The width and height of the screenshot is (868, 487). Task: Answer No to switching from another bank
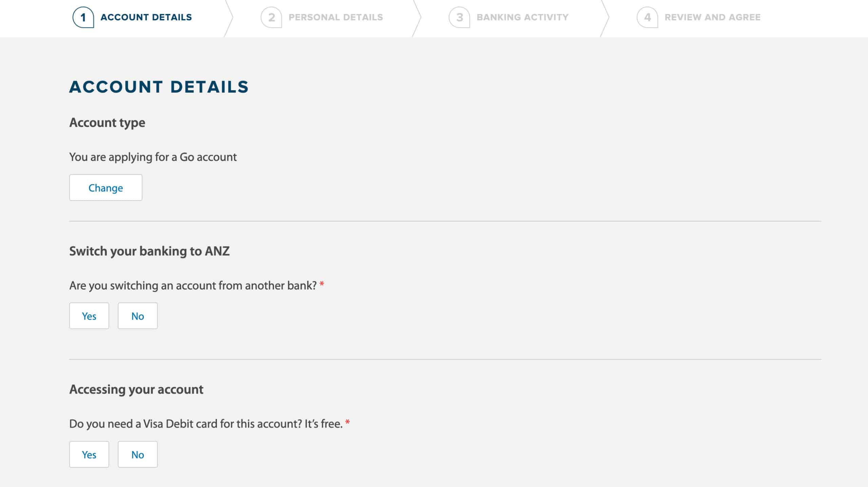138,316
